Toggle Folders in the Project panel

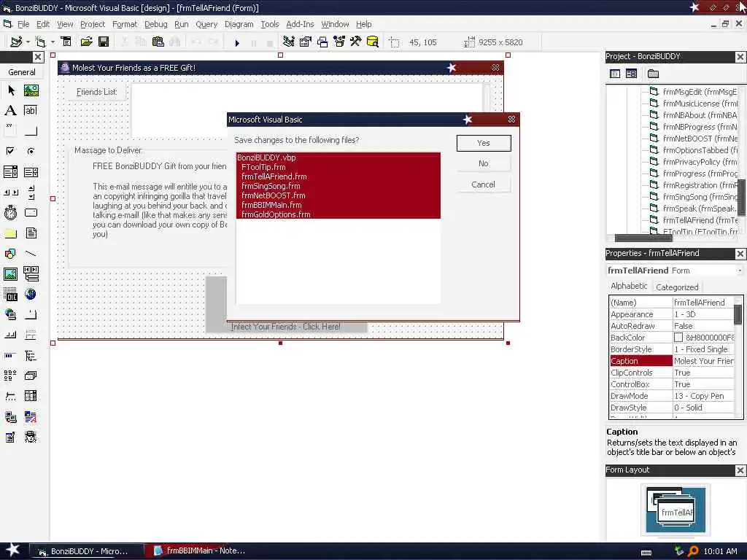coord(653,74)
